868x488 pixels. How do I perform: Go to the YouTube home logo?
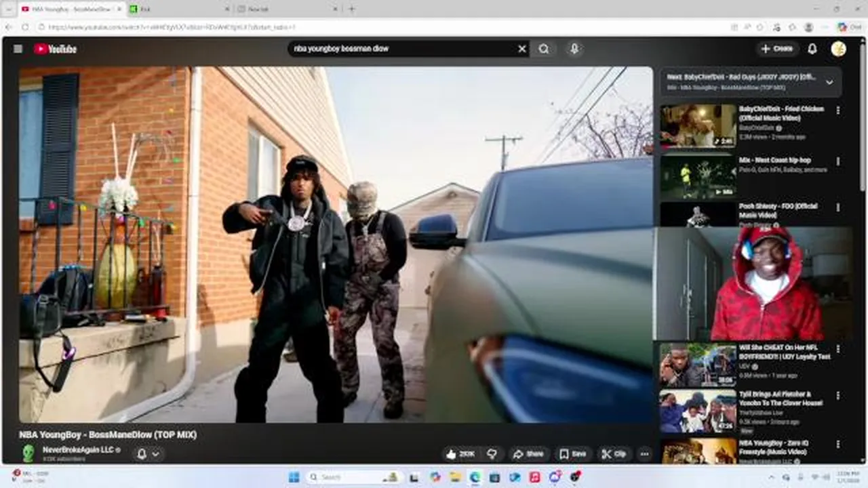(55, 49)
